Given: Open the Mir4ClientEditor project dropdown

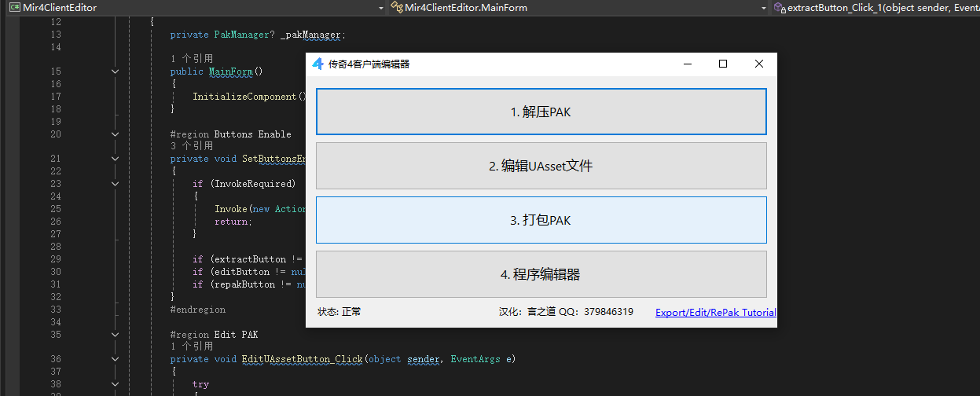Looking at the screenshot, I should click(x=380, y=7).
